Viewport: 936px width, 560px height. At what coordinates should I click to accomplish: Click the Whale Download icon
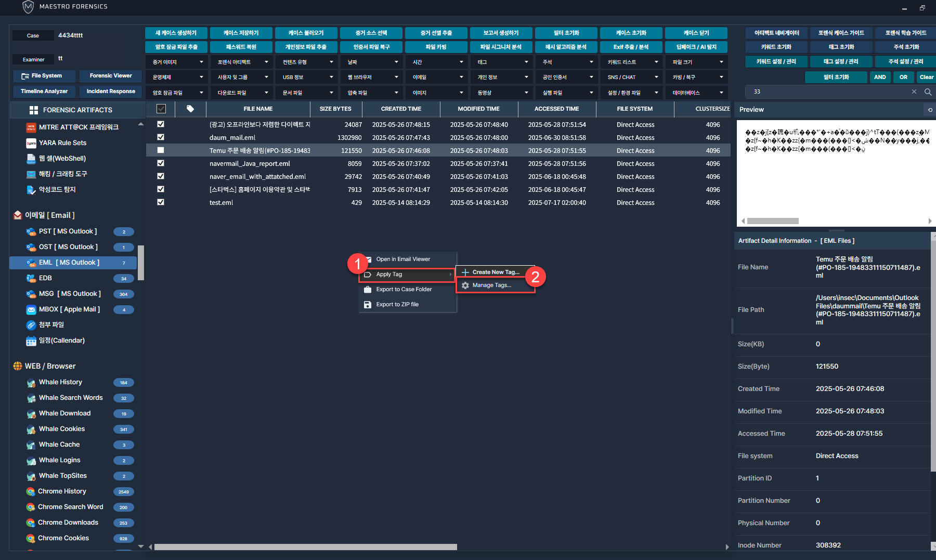pos(31,414)
